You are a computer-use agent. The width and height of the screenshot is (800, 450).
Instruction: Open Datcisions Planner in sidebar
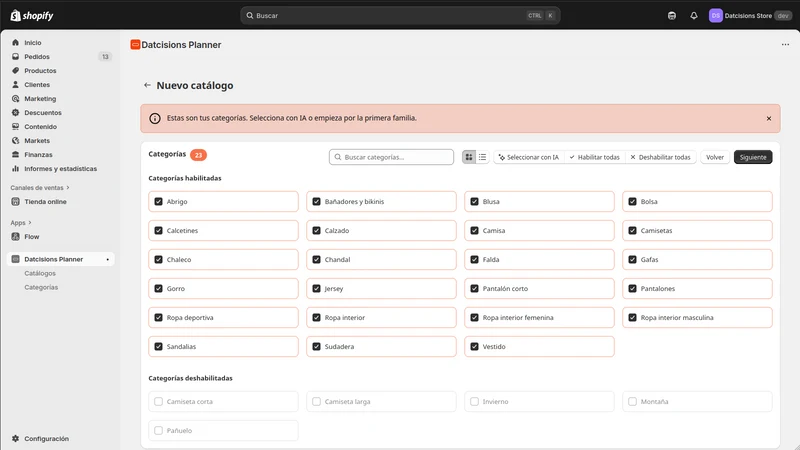coord(61,259)
